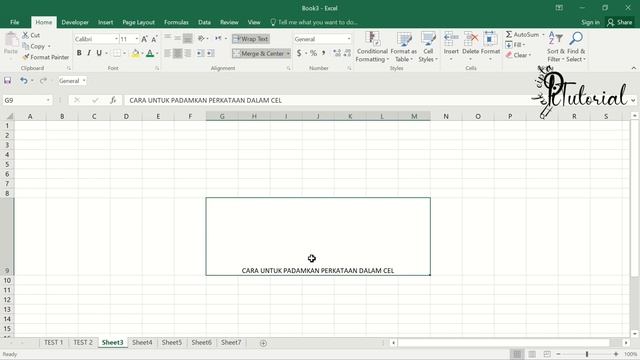This screenshot has width=640, height=360.
Task: Expand the Merge & Center dropdown arrow
Action: point(288,53)
